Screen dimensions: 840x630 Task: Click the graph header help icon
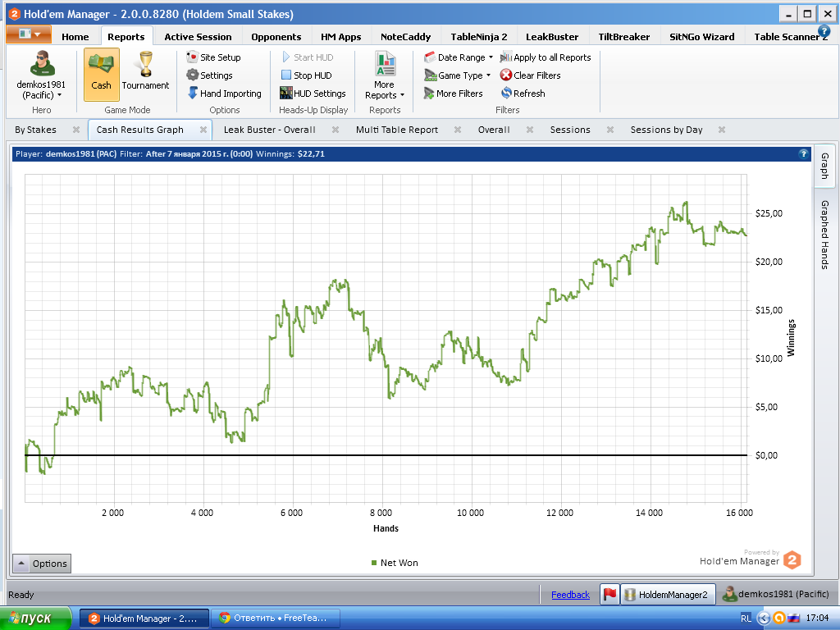(x=803, y=153)
